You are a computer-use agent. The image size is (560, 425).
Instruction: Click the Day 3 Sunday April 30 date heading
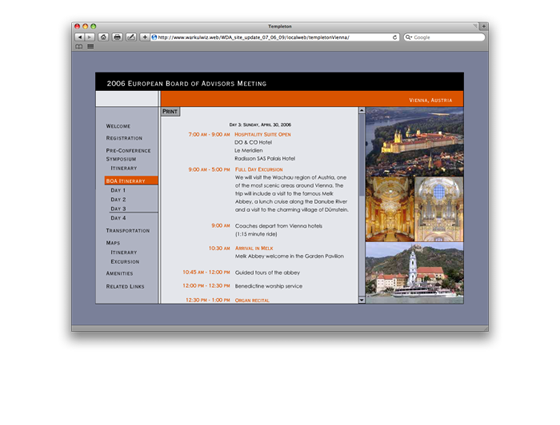tap(260, 125)
